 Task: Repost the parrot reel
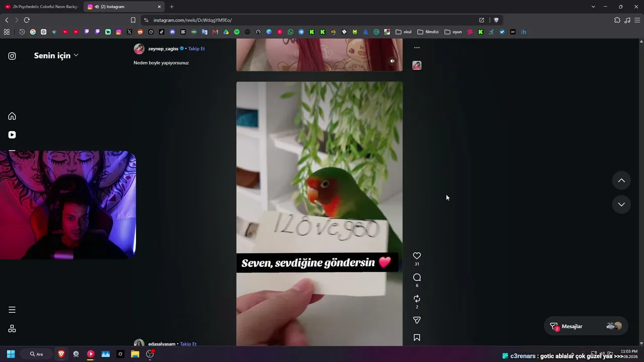tap(417, 299)
